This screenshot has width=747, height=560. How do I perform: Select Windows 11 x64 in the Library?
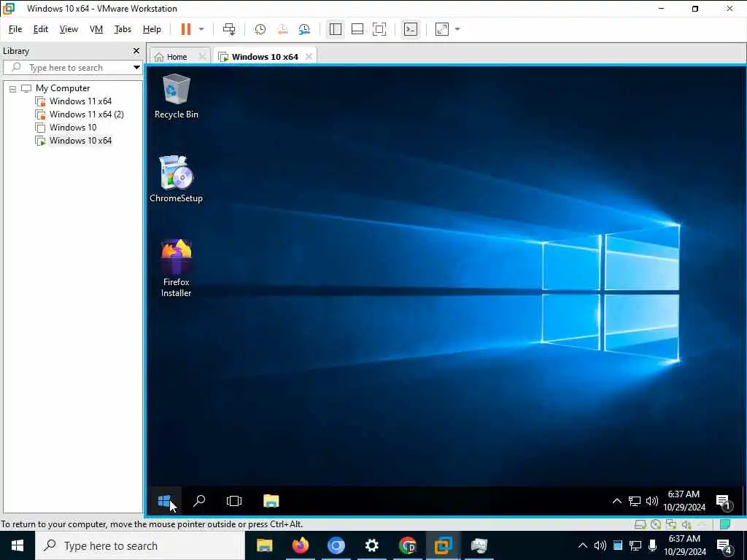[x=80, y=101]
